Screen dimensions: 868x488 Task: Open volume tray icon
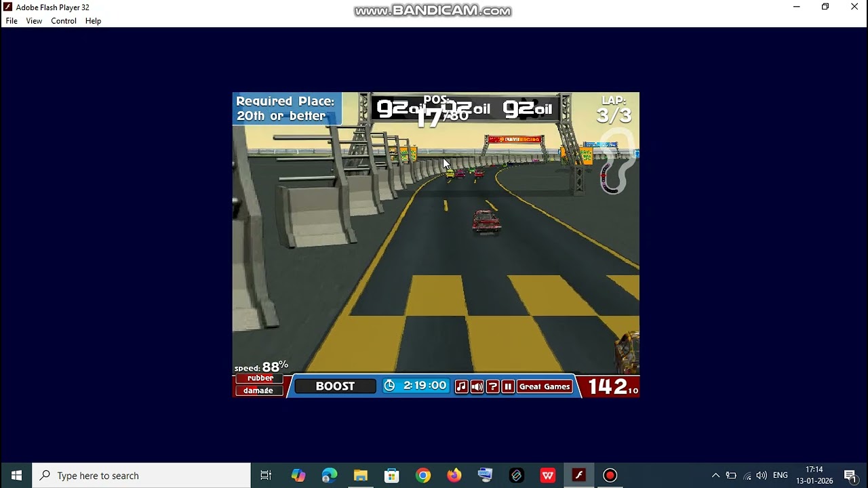click(x=762, y=475)
